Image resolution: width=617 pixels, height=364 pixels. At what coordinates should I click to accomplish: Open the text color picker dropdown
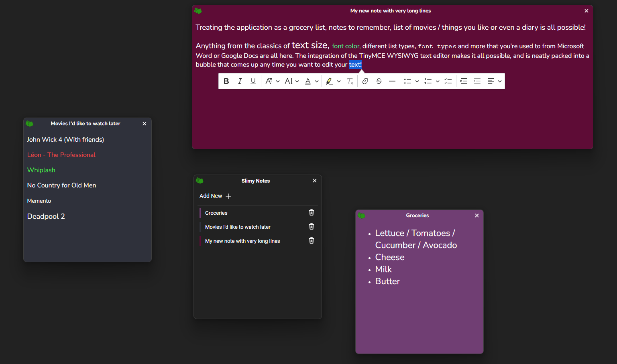(317, 81)
